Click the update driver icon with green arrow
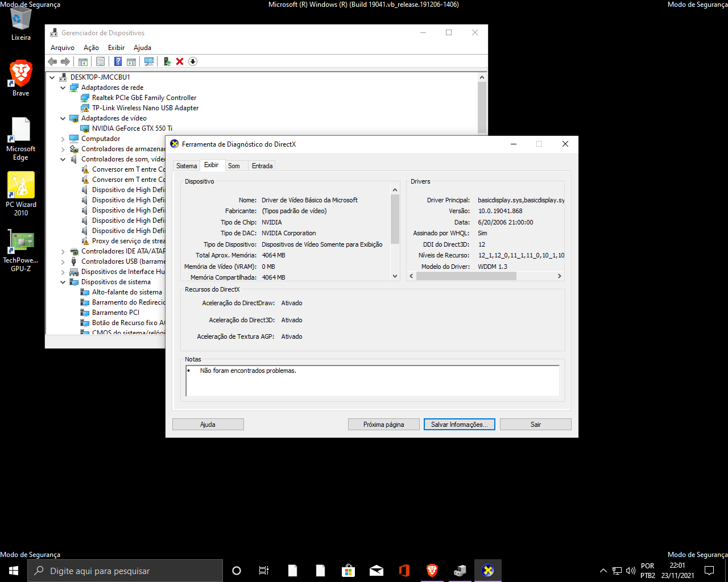This screenshot has height=582, width=728. click(167, 61)
